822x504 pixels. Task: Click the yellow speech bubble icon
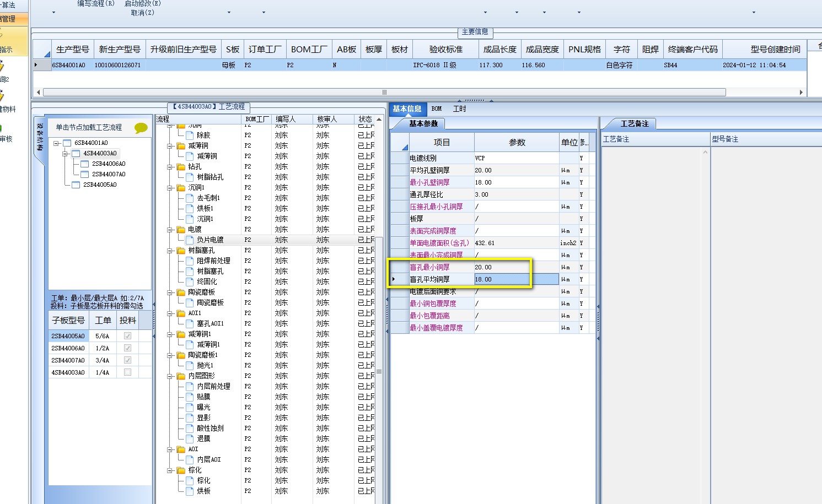coord(141,128)
